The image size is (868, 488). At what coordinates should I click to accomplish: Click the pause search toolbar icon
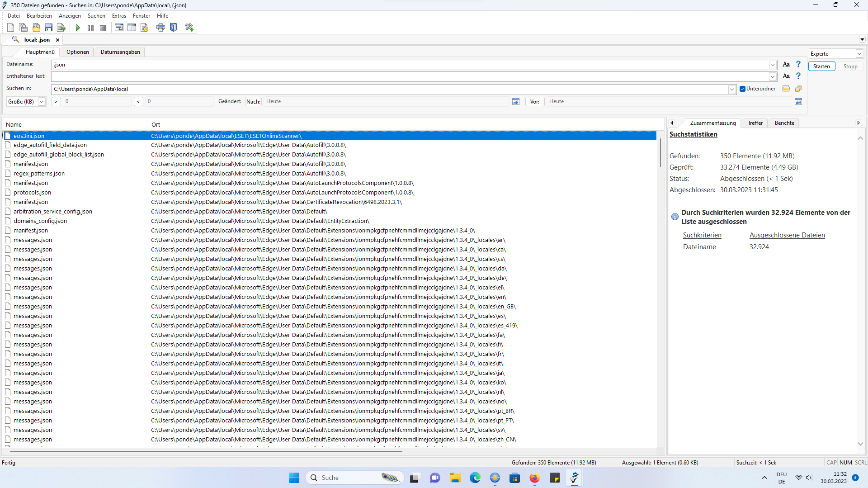(x=90, y=28)
